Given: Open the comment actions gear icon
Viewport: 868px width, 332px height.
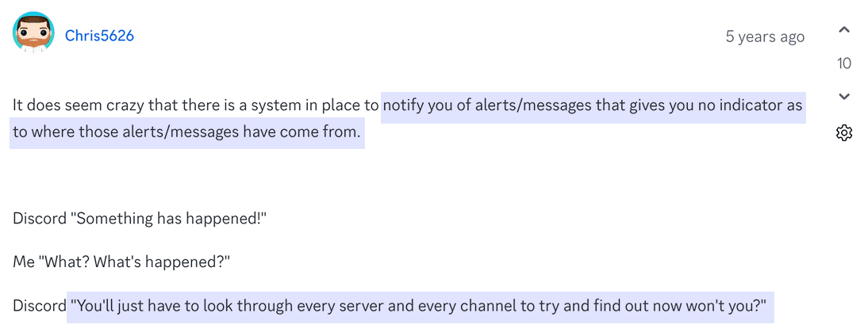Looking at the screenshot, I should click(x=843, y=132).
